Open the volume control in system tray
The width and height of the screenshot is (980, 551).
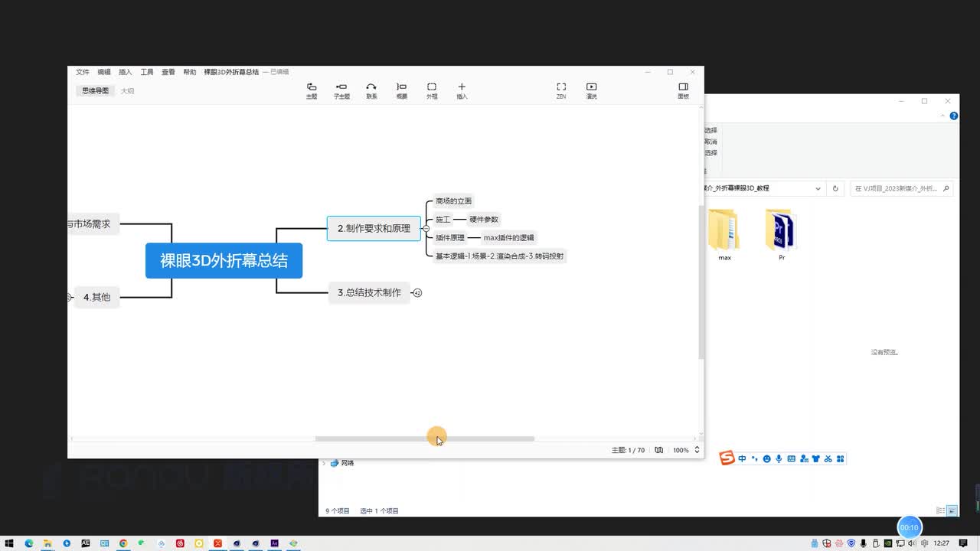pyautogui.click(x=911, y=543)
